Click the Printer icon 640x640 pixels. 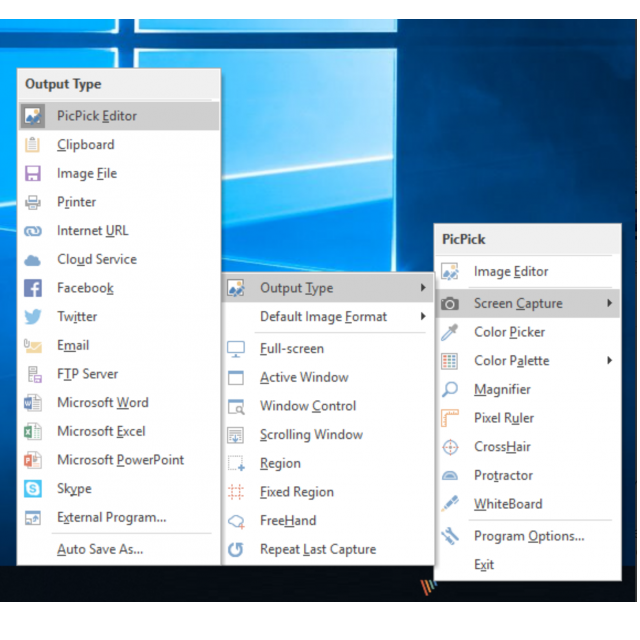33,202
